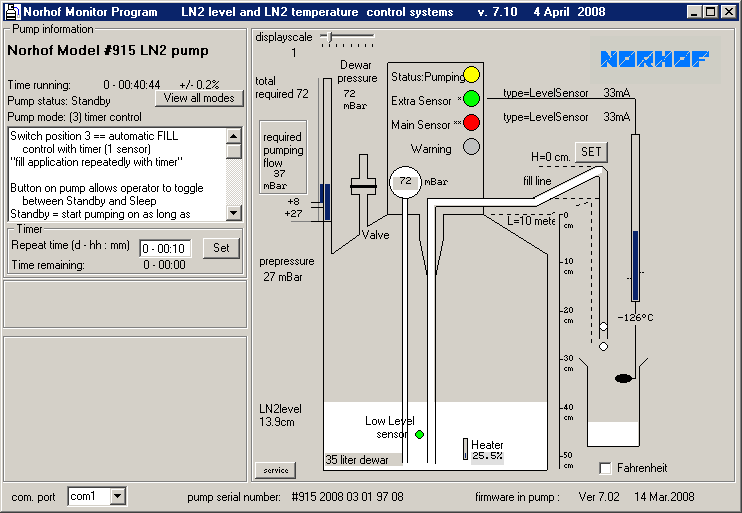This screenshot has height=513, width=742.
Task: Adjust the displayscale slider
Action: coord(330,36)
